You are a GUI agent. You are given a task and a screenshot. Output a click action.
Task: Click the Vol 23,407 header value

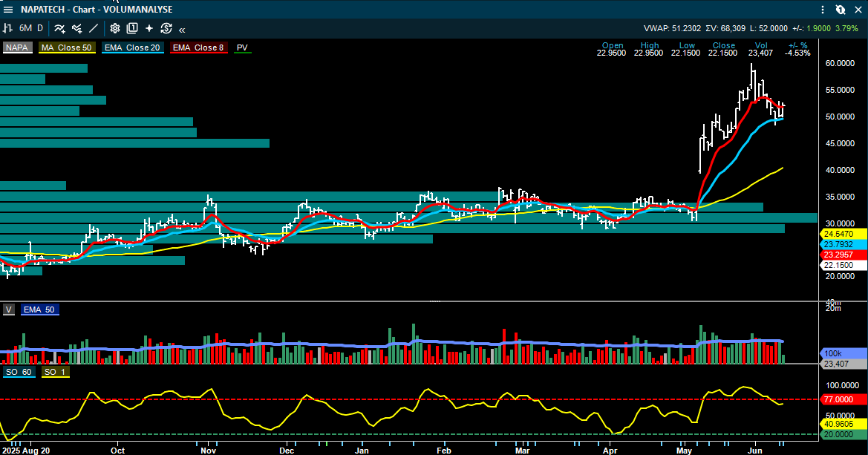tap(760, 53)
